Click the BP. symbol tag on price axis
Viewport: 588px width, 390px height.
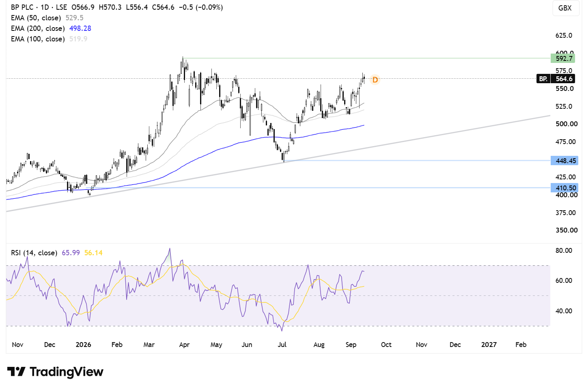[x=544, y=79]
